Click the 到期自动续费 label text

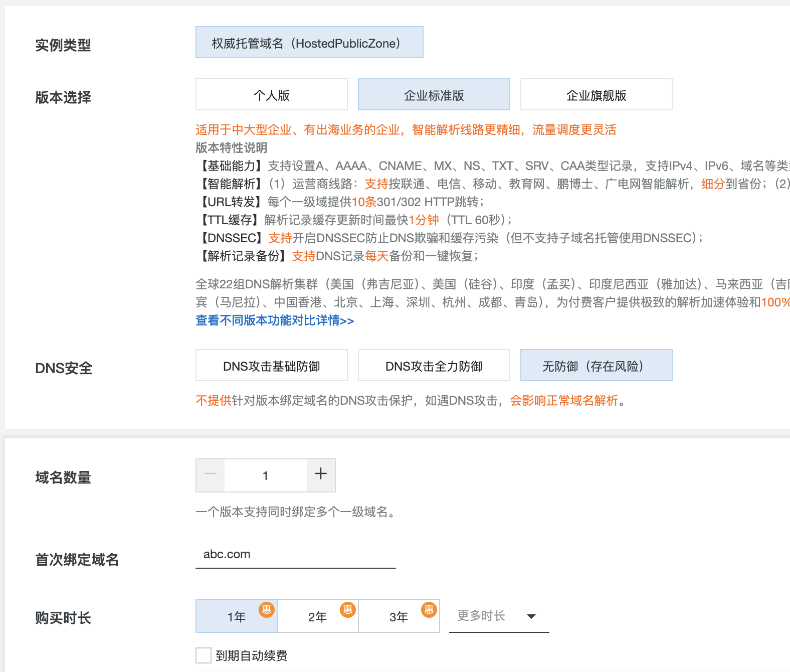(252, 656)
